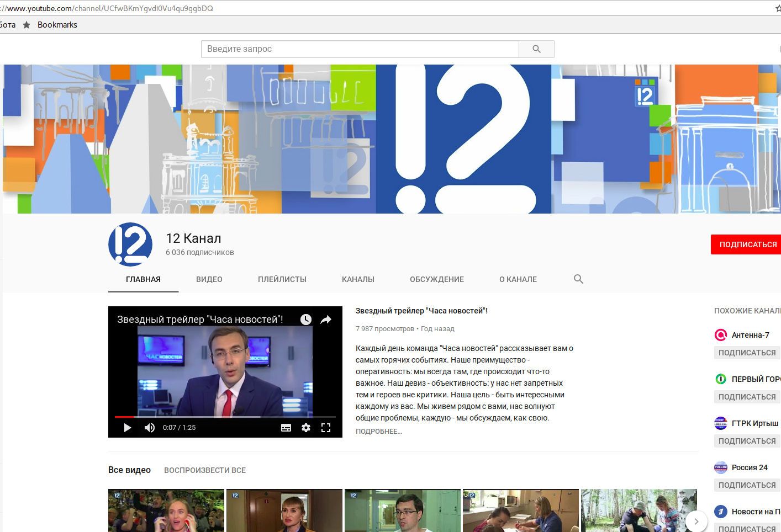781x532 pixels.
Task: Click the Bookmarks star icon
Action: [27, 25]
